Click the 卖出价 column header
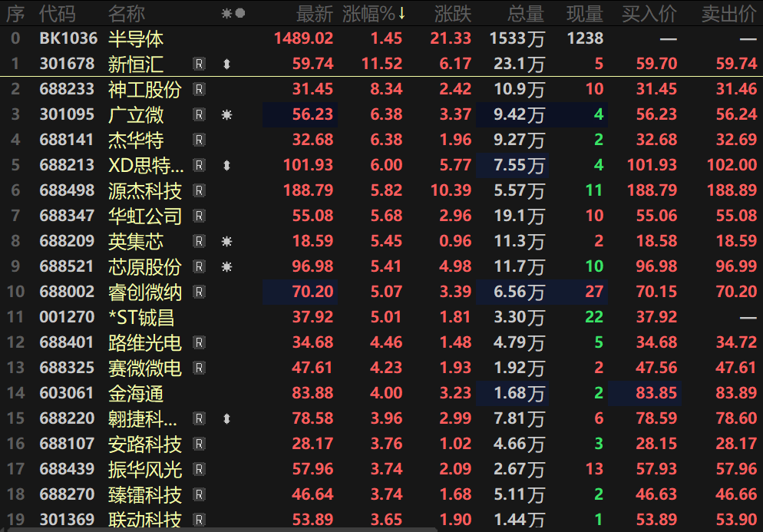This screenshot has width=763, height=532. click(729, 14)
